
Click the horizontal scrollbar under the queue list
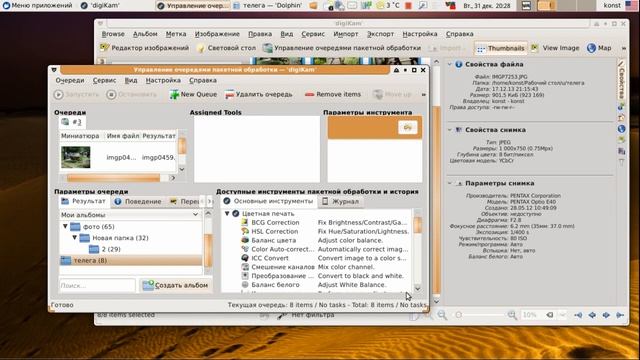pos(114,178)
